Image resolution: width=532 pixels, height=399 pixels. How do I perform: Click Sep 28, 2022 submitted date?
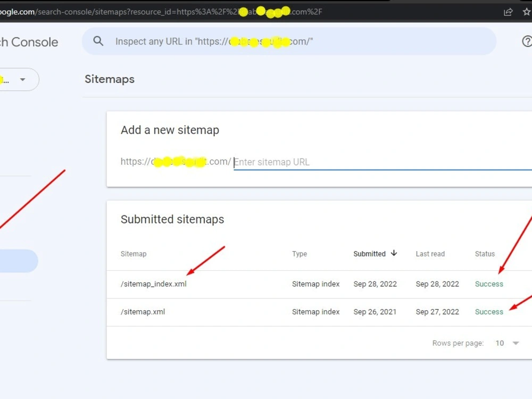point(375,284)
